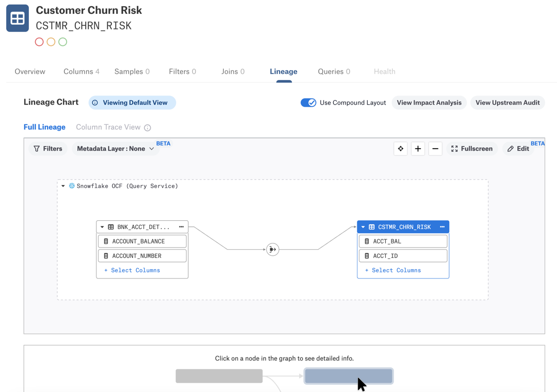The image size is (557, 392).
Task: Open the Filters funnel button
Action: pos(48,149)
